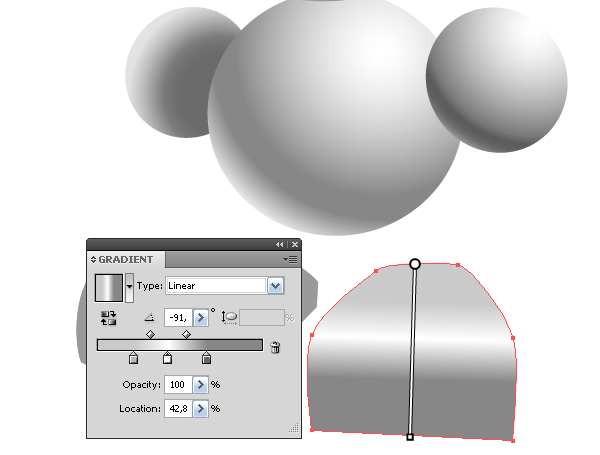This screenshot has width=600, height=455.
Task: Select the right midpoint diamond slider
Action: point(186,334)
